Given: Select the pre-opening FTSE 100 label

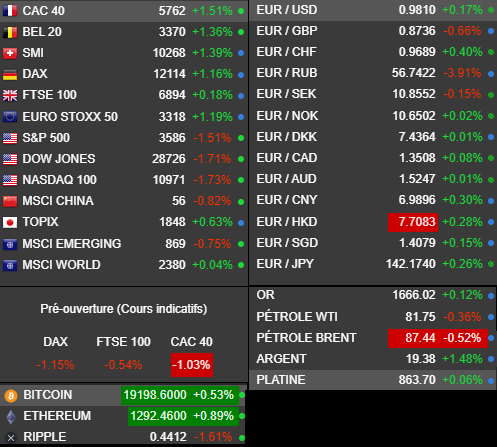Looking at the screenshot, I should pyautogui.click(x=123, y=342).
